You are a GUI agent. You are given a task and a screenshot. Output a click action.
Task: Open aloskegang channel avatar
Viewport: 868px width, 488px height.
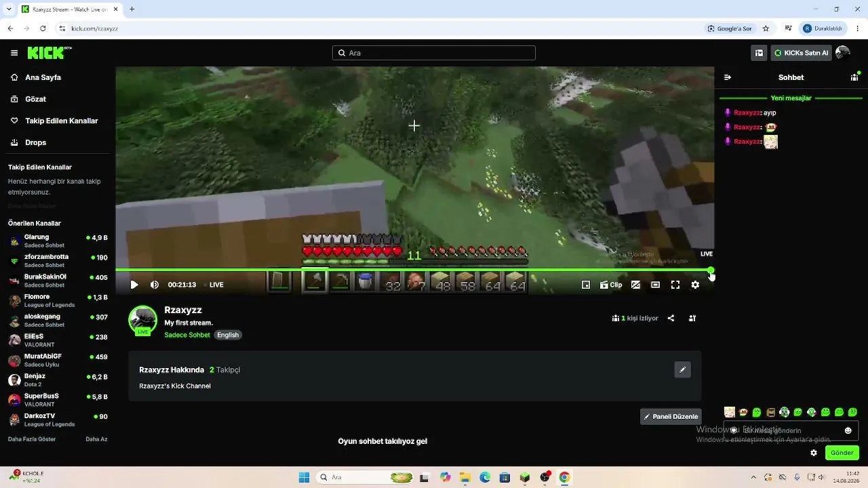pos(14,320)
